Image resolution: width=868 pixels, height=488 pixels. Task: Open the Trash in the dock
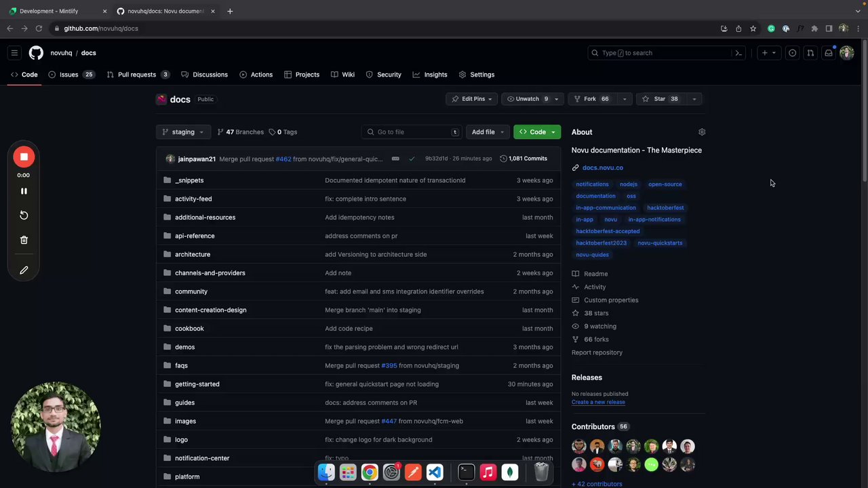541,472
